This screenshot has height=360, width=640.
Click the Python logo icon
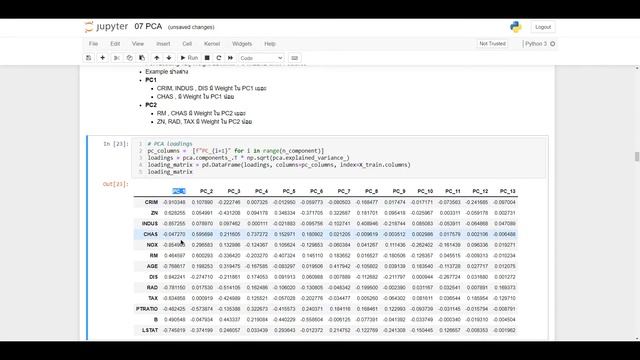pyautogui.click(x=516, y=27)
